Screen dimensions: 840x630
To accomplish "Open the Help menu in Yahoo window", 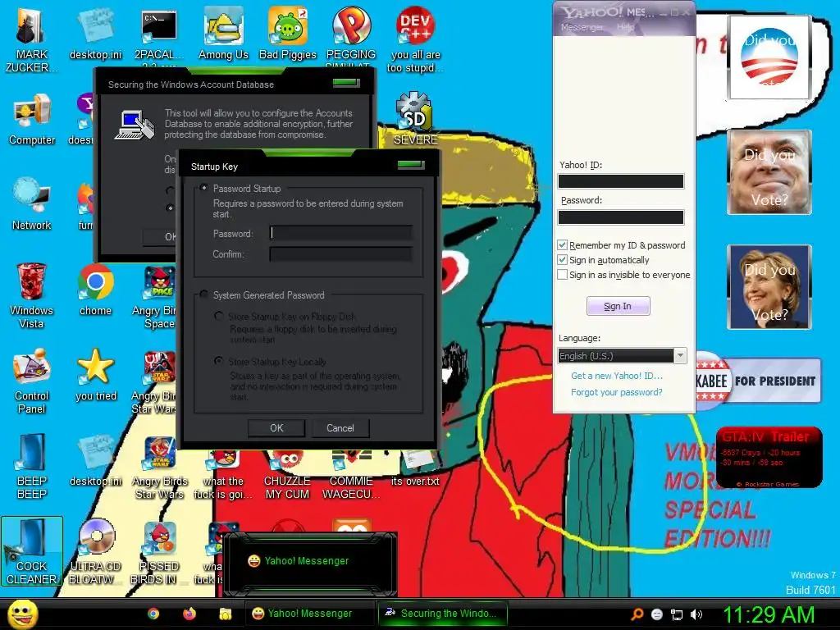I will pyautogui.click(x=624, y=27).
